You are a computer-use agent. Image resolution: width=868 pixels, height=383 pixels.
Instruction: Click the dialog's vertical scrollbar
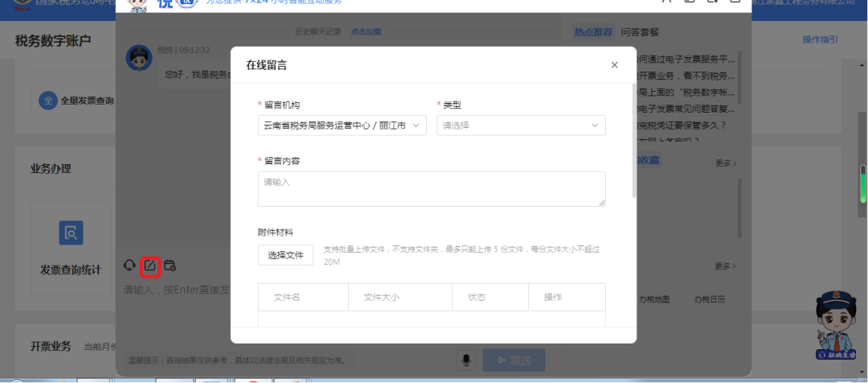coord(634,140)
